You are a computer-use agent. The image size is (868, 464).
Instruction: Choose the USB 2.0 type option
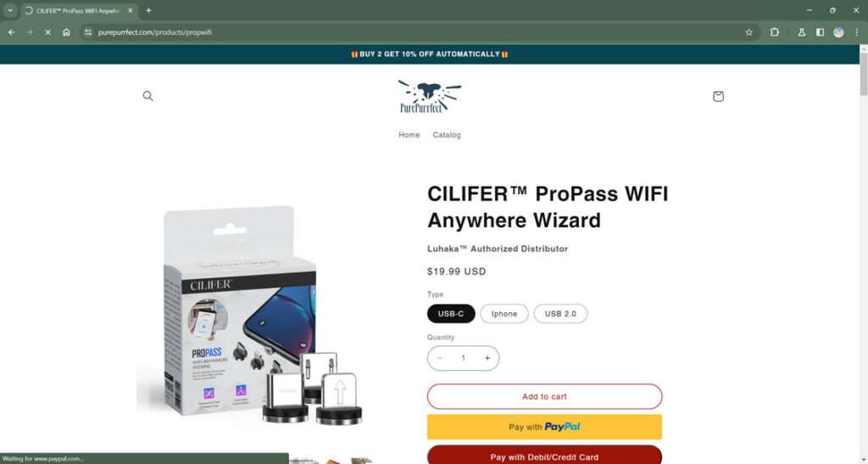coord(560,313)
